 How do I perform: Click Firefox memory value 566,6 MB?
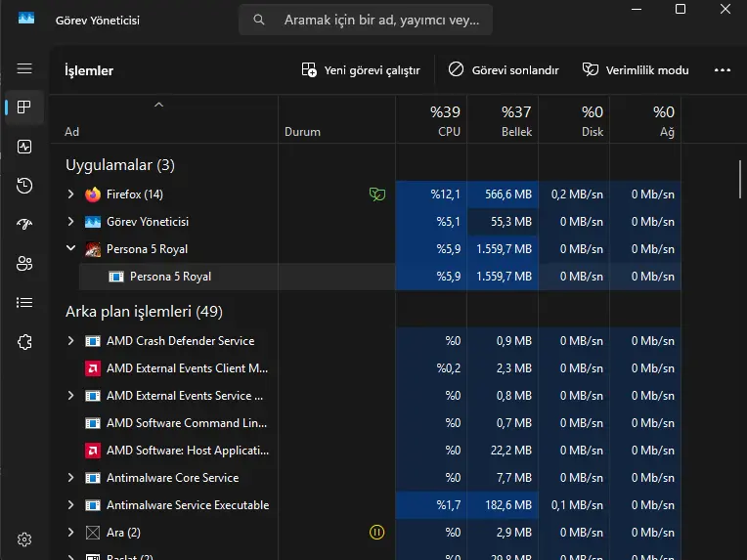(508, 194)
